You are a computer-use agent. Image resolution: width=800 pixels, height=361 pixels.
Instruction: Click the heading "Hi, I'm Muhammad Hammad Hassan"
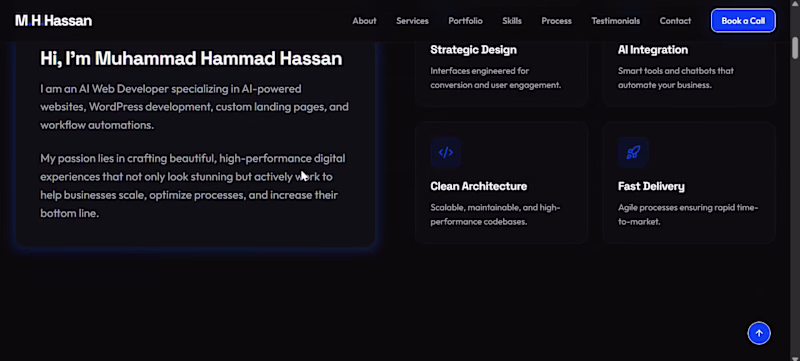[x=191, y=59]
